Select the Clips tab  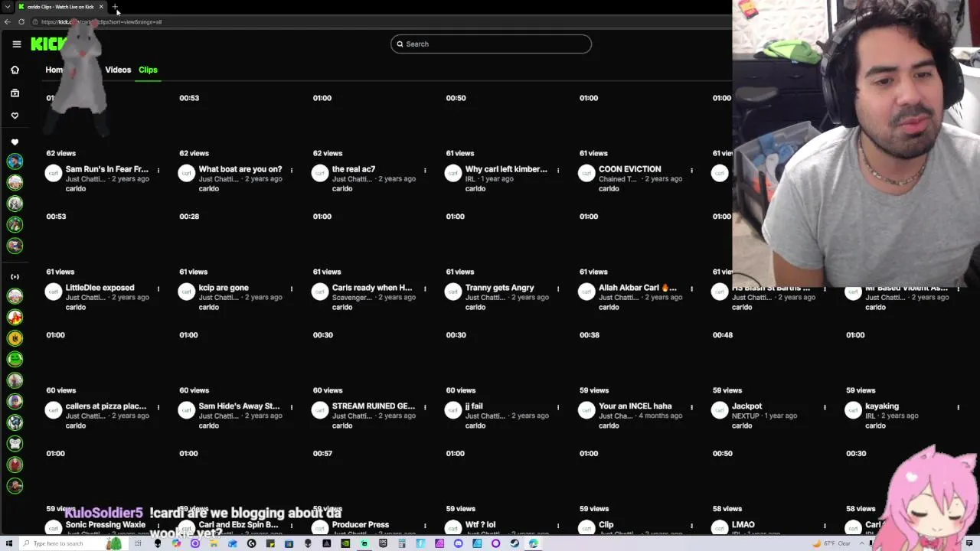click(148, 70)
